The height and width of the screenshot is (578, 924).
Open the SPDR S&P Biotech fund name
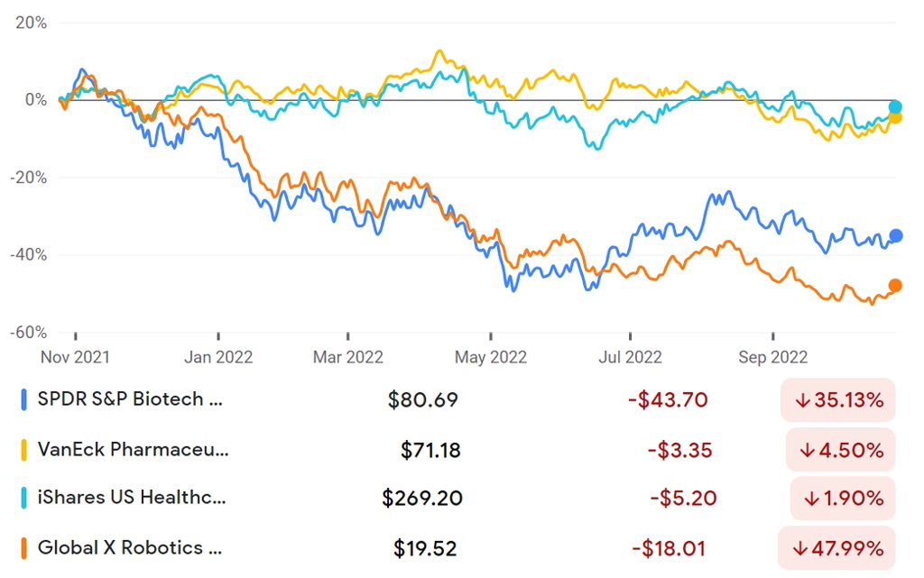(x=130, y=399)
